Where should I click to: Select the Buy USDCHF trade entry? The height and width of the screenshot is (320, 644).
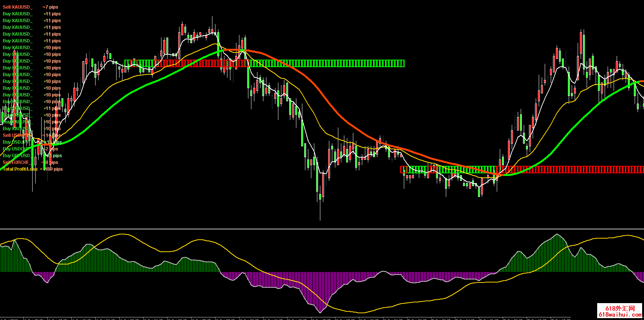coord(30,149)
